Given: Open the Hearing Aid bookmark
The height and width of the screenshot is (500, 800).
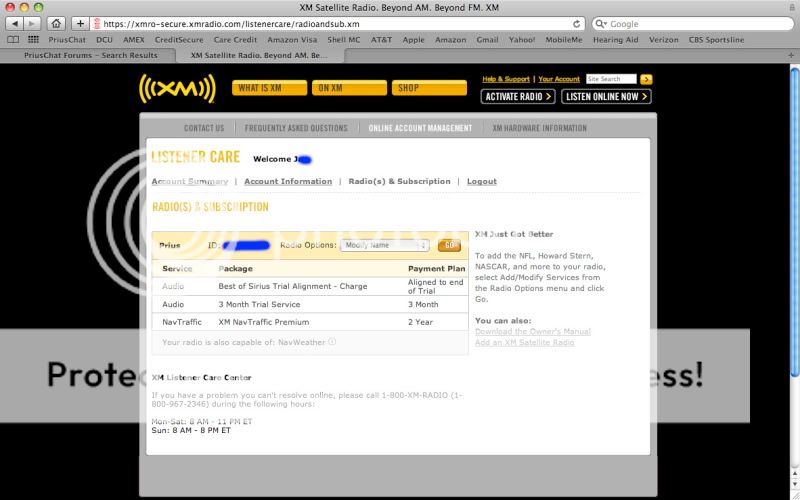Looking at the screenshot, I should [615, 39].
